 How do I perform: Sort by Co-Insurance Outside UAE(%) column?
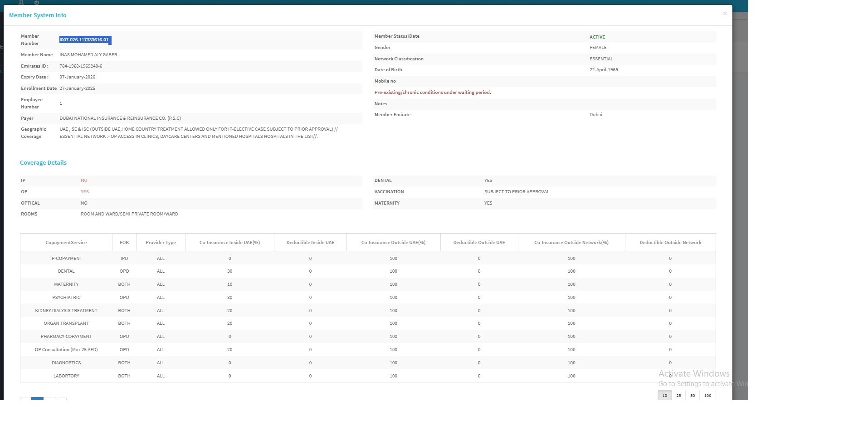coord(393,243)
